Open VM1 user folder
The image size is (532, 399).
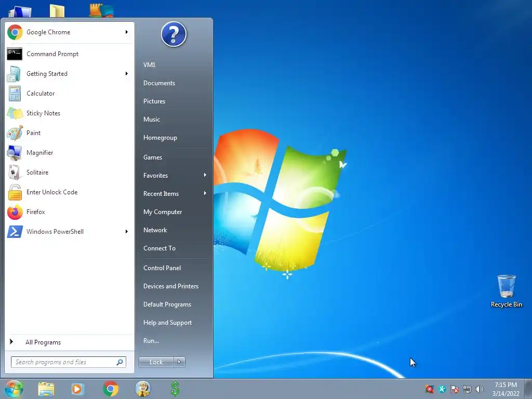[149, 65]
